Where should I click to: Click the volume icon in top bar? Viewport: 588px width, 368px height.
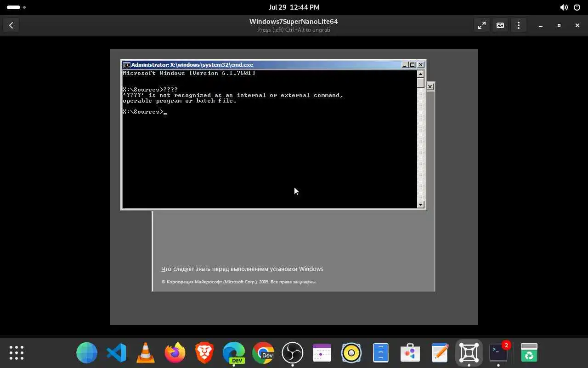564,7
